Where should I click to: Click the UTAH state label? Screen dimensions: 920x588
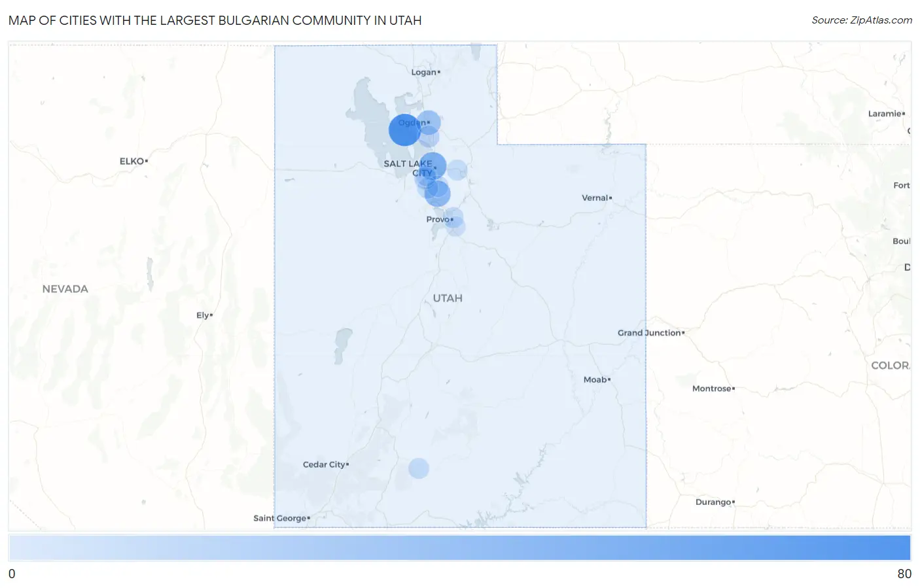pos(448,298)
